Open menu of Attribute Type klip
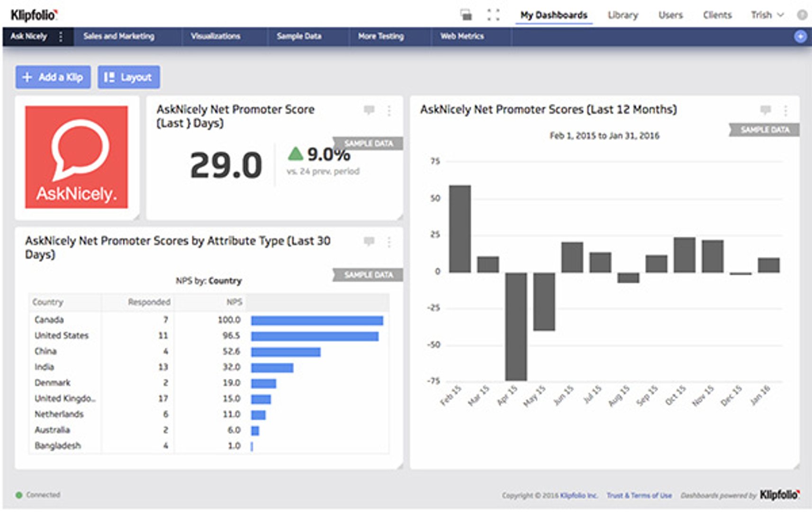 [x=389, y=242]
